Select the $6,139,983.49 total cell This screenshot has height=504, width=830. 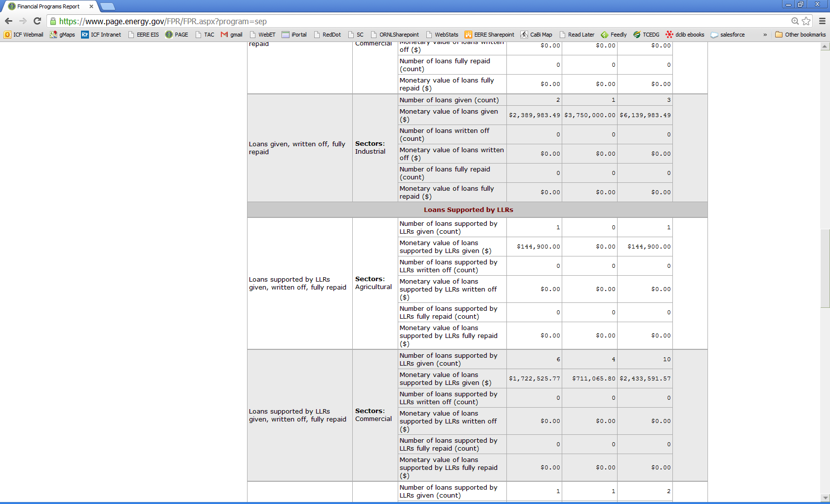[x=645, y=115]
